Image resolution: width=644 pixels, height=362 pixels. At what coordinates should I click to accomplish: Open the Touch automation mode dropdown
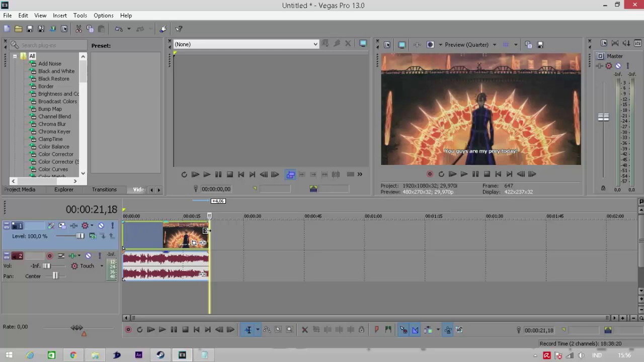(x=102, y=266)
